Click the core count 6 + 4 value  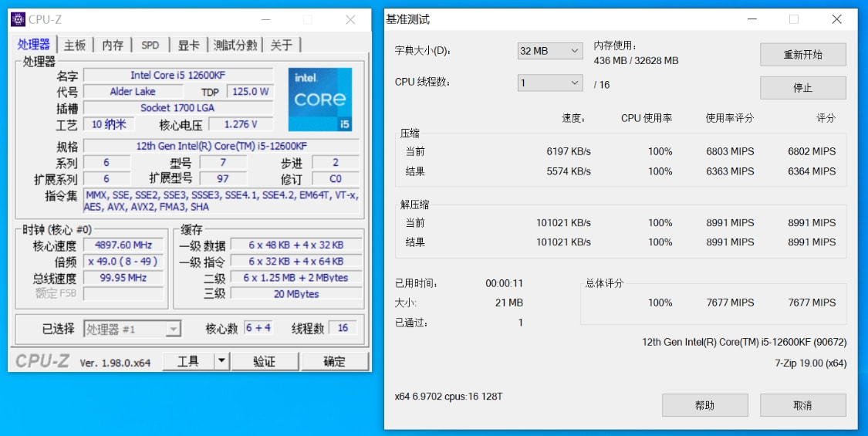tap(258, 328)
